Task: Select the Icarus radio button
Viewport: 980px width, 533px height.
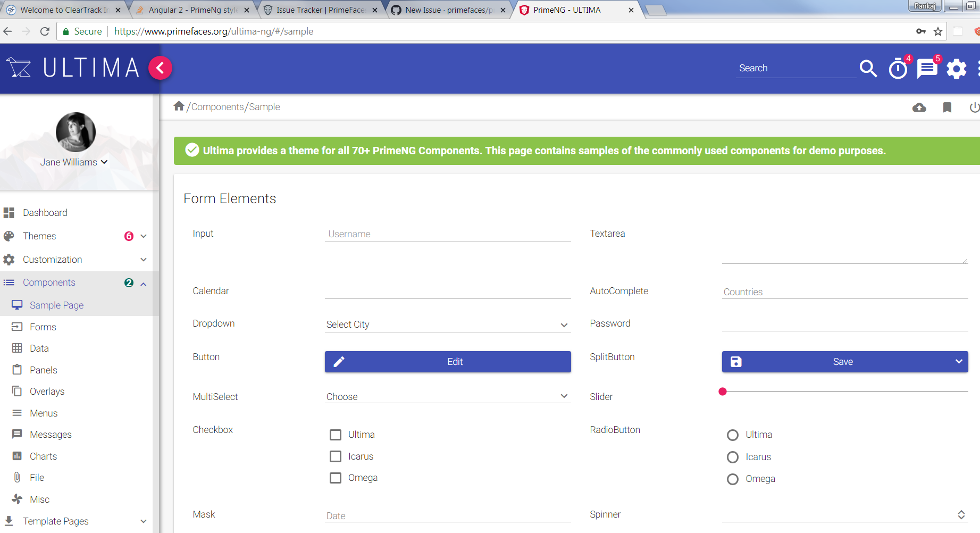Action: coord(732,457)
